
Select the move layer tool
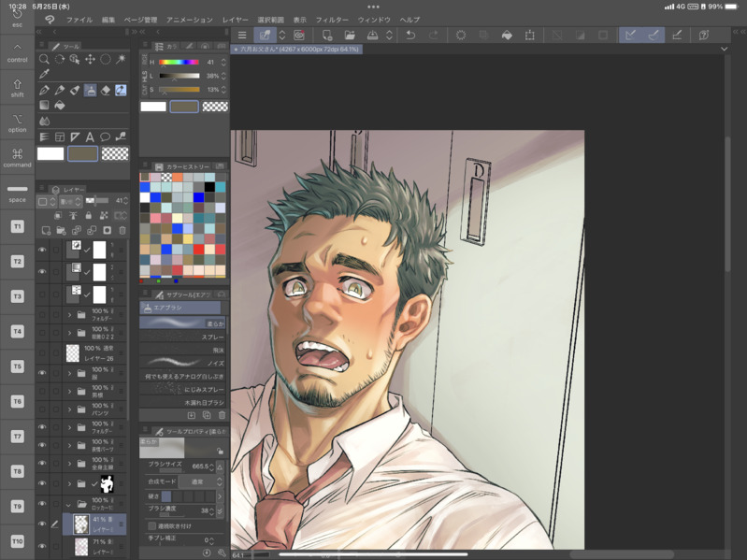pyautogui.click(x=90, y=59)
